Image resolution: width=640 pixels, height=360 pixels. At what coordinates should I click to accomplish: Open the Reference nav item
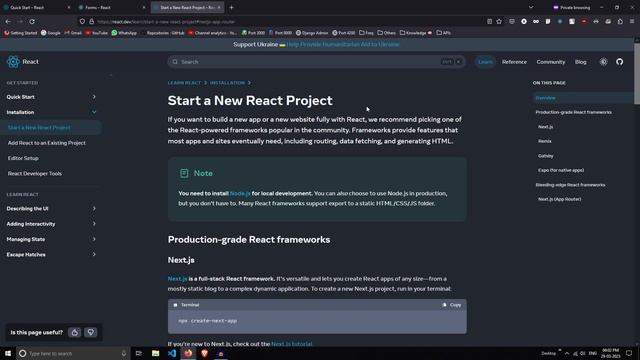click(514, 62)
